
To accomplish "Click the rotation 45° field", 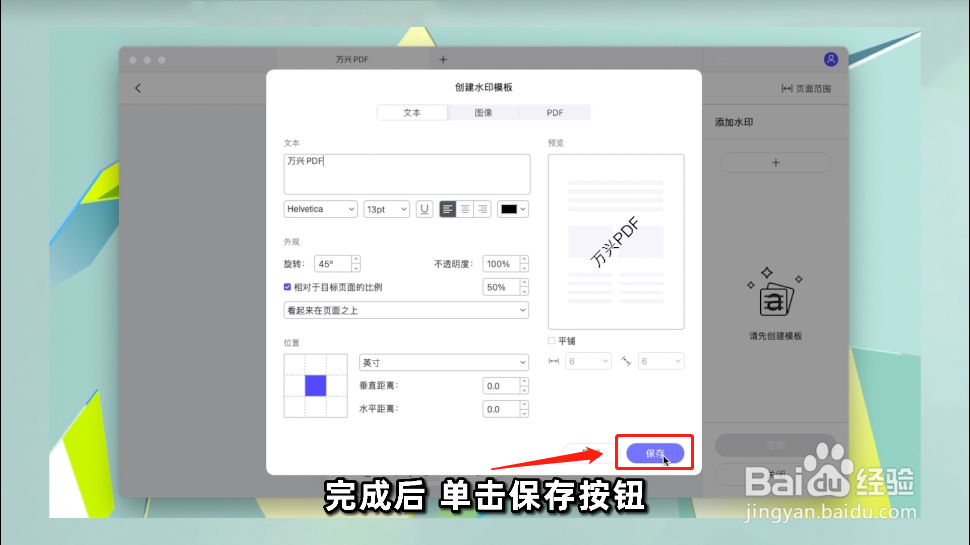I will point(332,264).
